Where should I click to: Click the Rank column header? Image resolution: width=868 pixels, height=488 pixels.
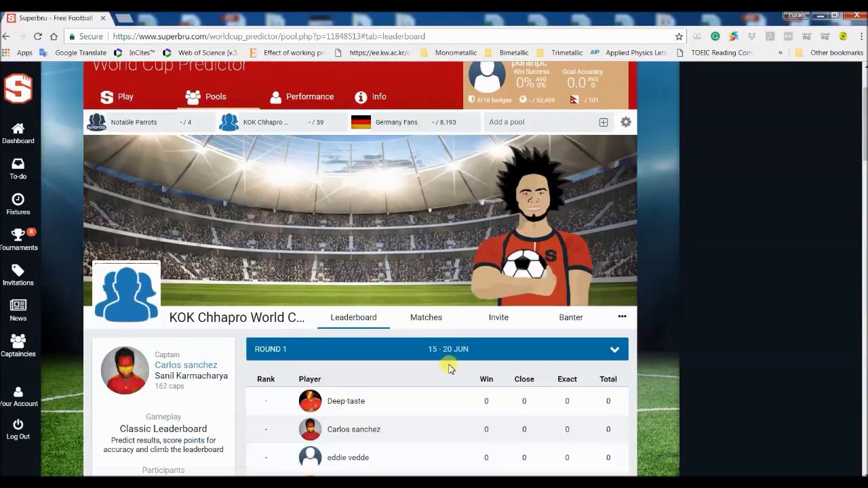click(x=266, y=379)
